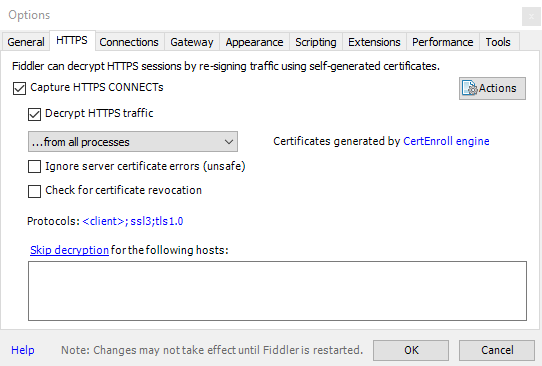Click the Actions certificate icon button
This screenshot has height=366, width=542.
tap(492, 88)
